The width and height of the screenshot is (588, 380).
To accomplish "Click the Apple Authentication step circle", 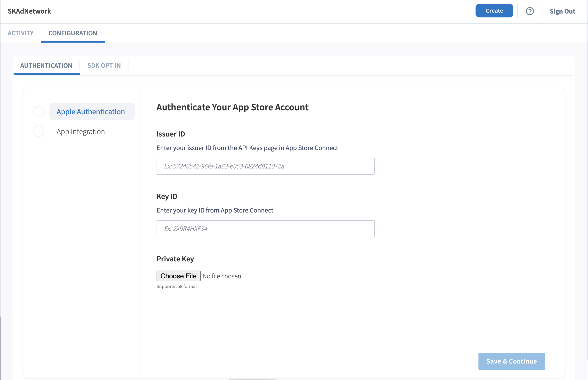I will pyautogui.click(x=39, y=112).
